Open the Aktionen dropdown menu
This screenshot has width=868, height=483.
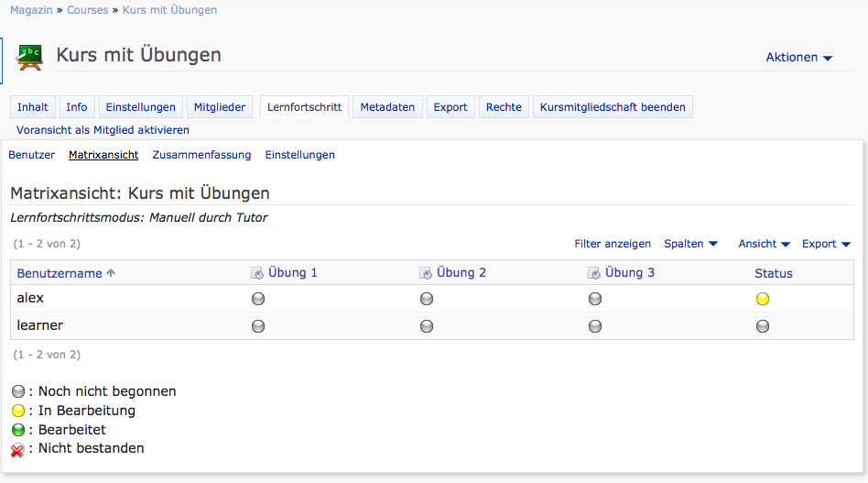[798, 57]
